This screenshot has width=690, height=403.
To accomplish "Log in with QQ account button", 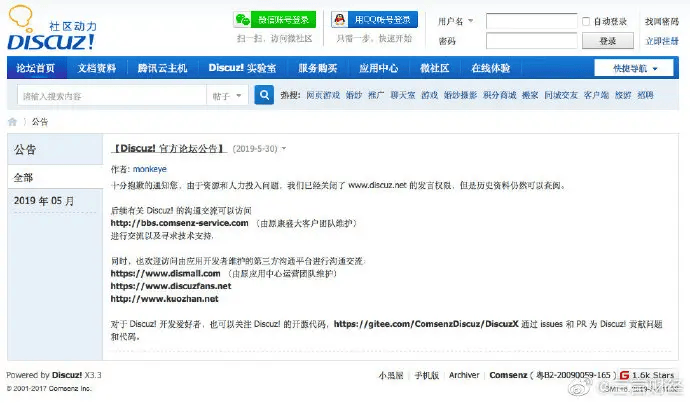I will tap(372, 19).
